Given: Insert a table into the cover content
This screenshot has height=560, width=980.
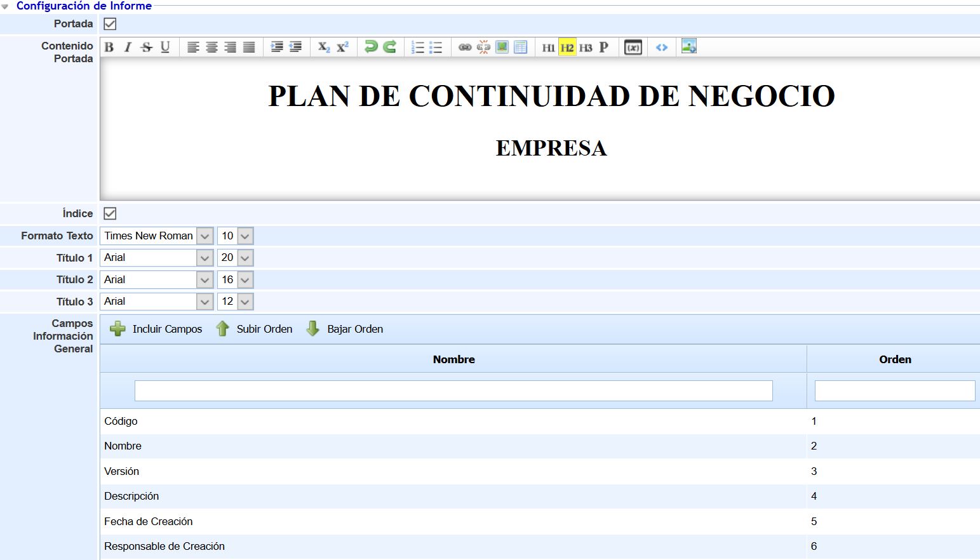Looking at the screenshot, I should (x=520, y=46).
